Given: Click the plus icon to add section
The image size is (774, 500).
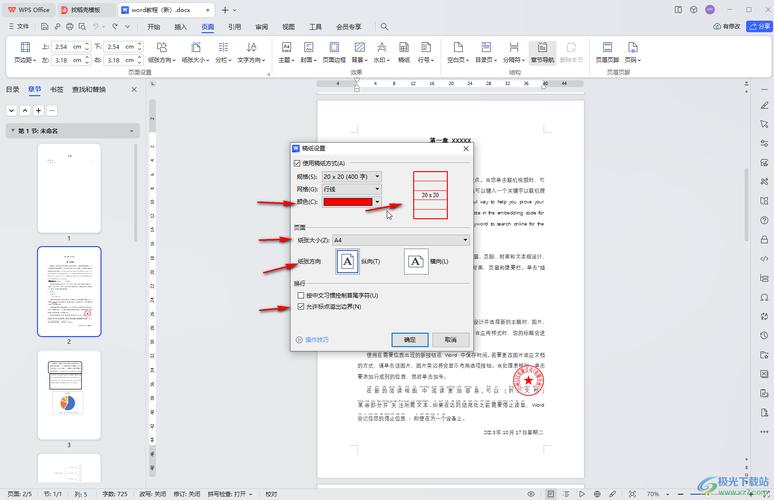Looking at the screenshot, I should pos(38,110).
